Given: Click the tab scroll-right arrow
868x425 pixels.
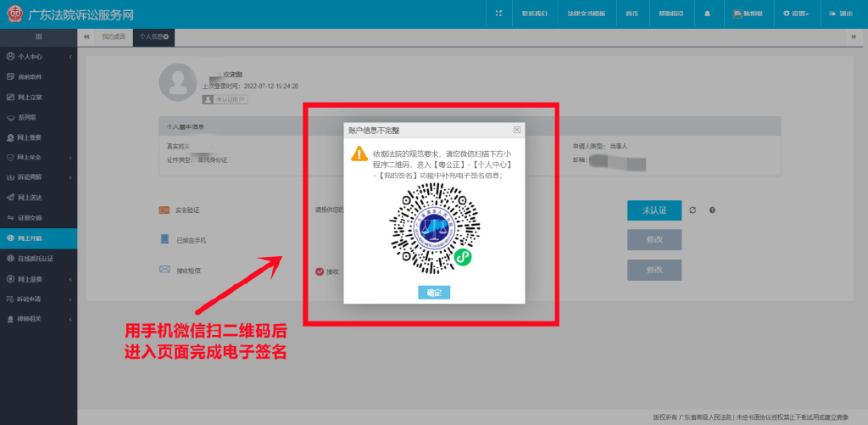Looking at the screenshot, I should coord(854,36).
